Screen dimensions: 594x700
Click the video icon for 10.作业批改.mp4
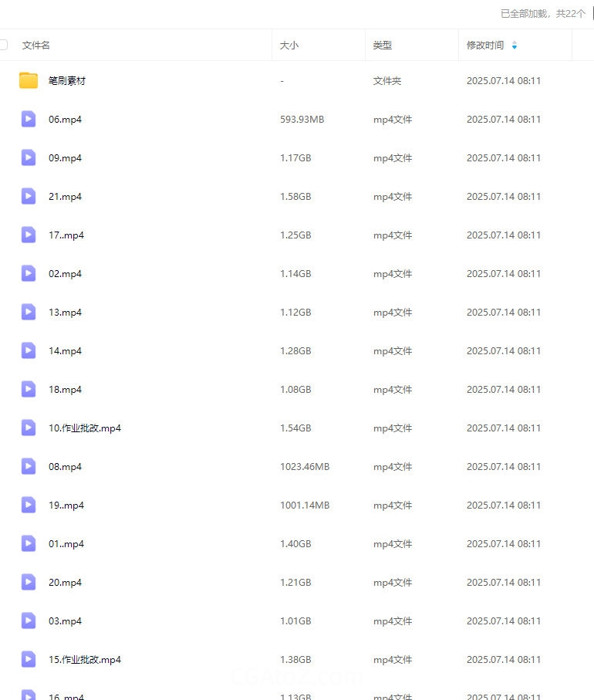point(29,428)
